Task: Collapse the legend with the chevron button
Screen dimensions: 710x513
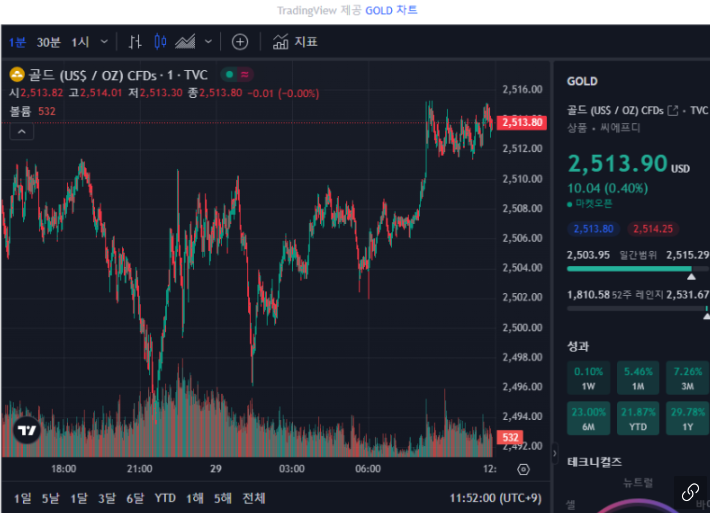Action: pyautogui.click(x=21, y=132)
